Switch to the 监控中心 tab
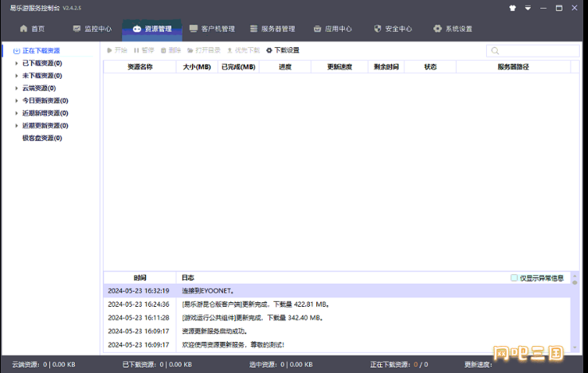This screenshot has height=373, width=588. tap(92, 29)
